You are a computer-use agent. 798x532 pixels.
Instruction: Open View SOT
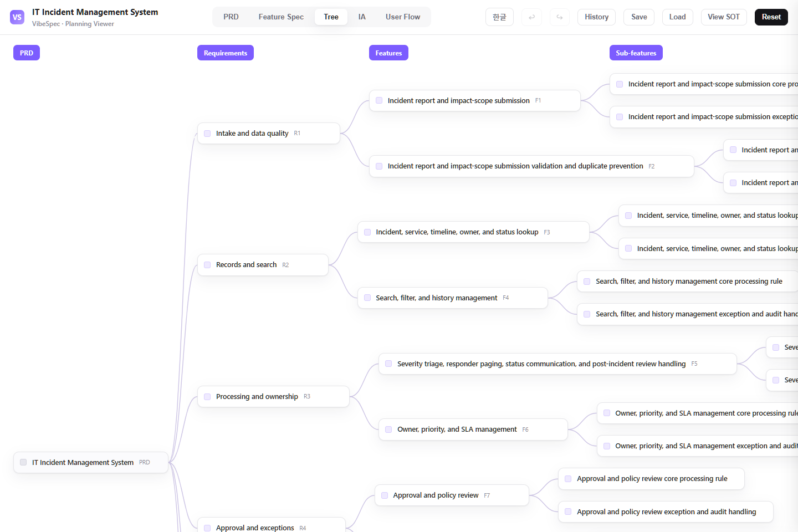coord(724,17)
